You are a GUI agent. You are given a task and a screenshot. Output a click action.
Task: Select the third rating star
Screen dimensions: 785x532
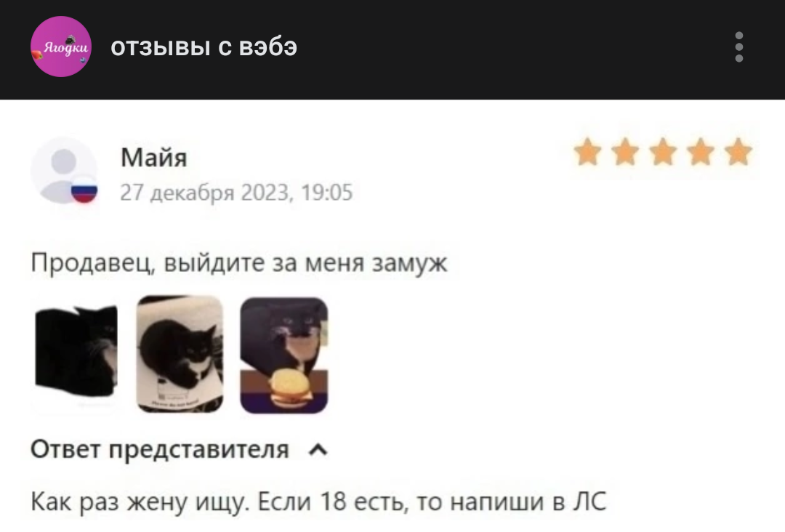(x=663, y=152)
